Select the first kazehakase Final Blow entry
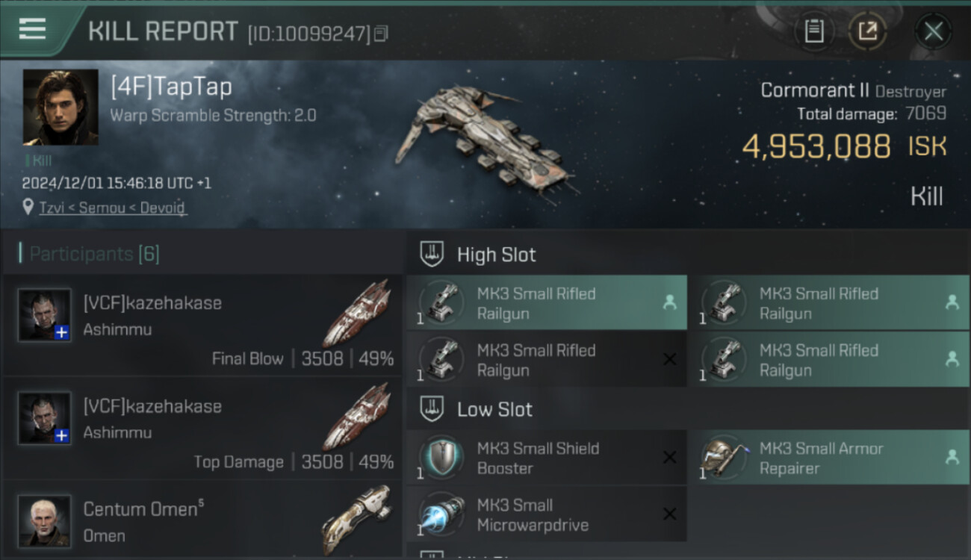 [x=202, y=325]
